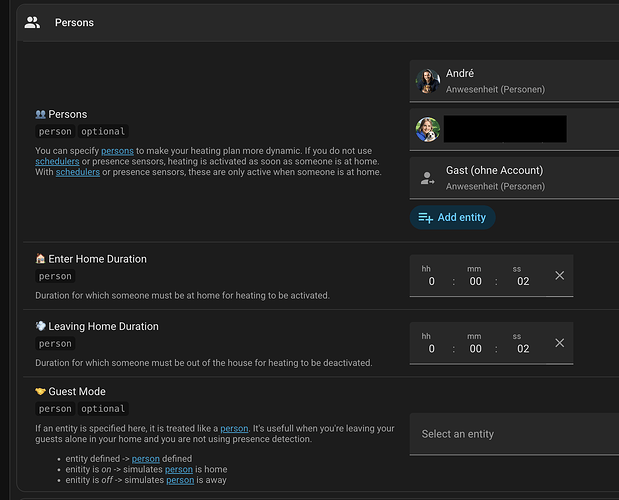
Task: Click the Add entity button
Action: point(452,217)
